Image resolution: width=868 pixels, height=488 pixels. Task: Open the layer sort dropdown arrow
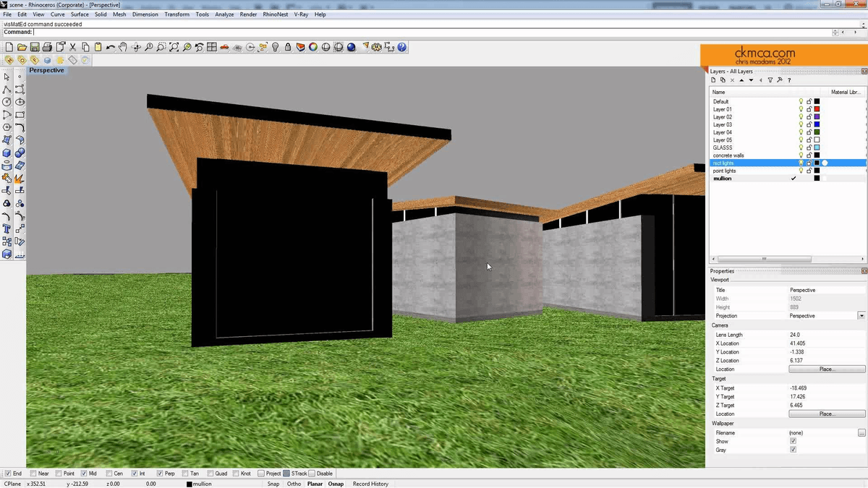pos(751,80)
